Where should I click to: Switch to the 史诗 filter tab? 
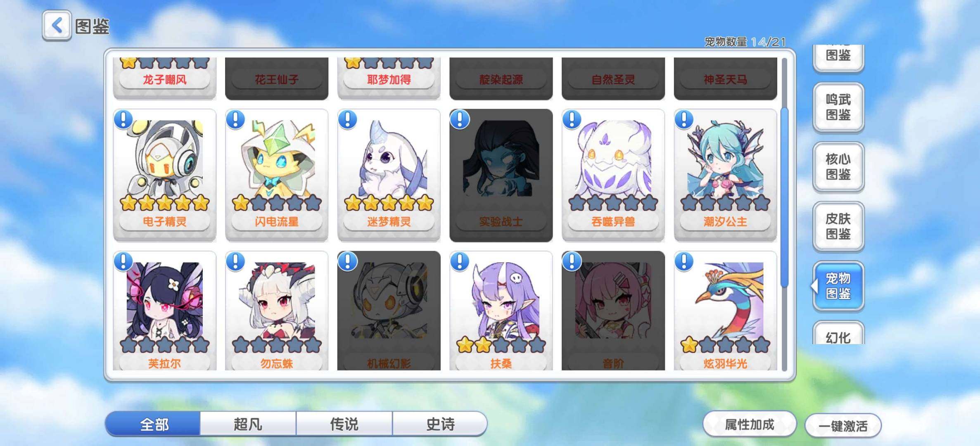pyautogui.click(x=440, y=424)
